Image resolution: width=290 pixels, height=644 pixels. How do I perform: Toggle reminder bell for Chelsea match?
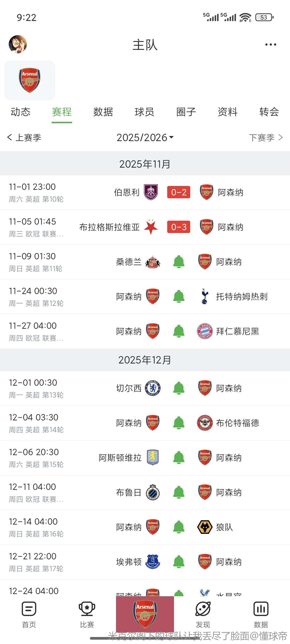(179, 388)
